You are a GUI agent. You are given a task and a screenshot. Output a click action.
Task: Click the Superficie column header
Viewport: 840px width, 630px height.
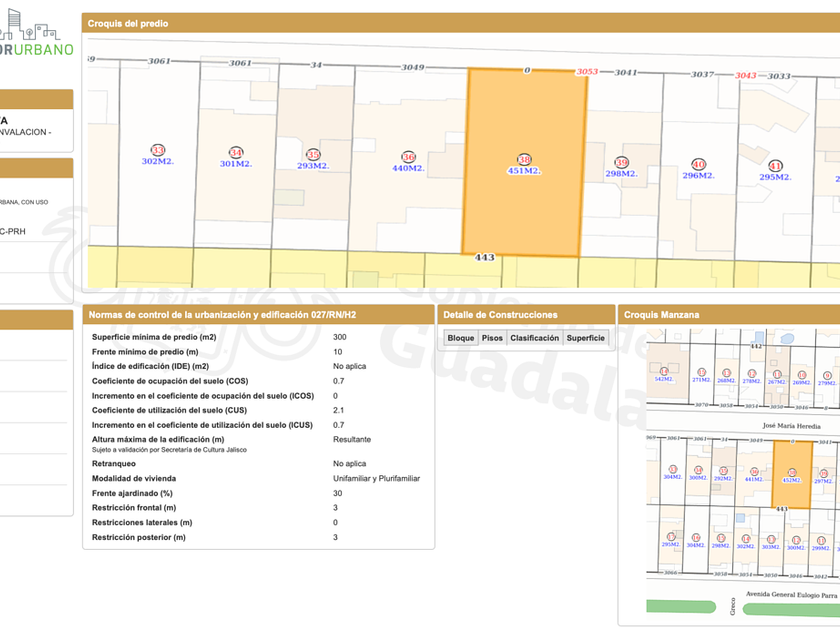[585, 338]
